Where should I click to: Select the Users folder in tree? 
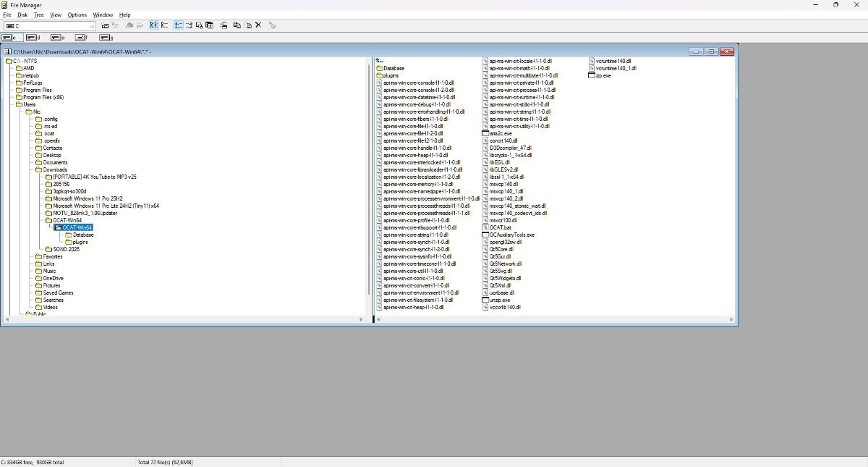[25, 104]
